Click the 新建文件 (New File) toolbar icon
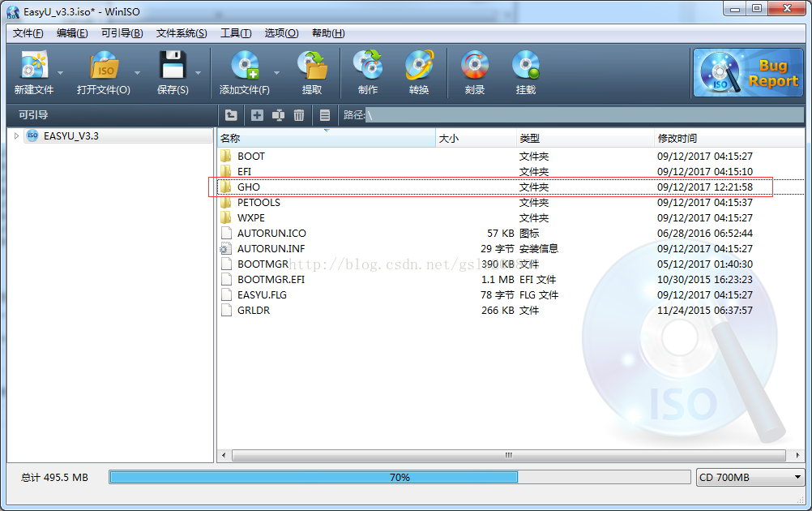This screenshot has height=511, width=812. [34, 66]
